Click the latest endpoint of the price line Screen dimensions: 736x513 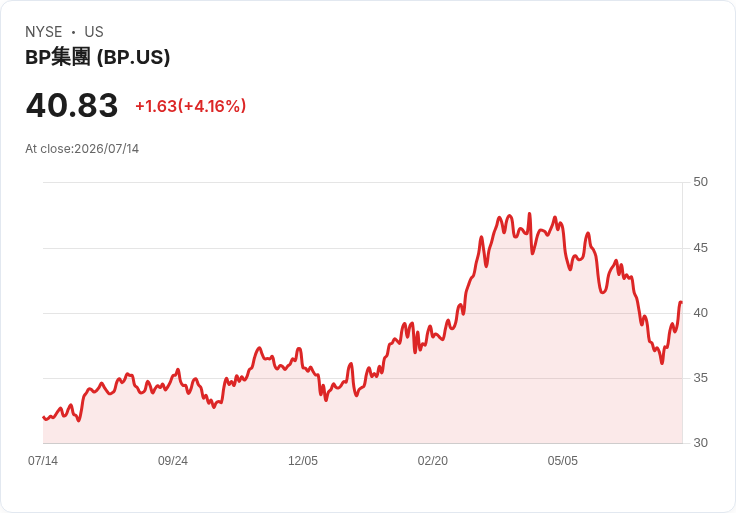[681, 303]
